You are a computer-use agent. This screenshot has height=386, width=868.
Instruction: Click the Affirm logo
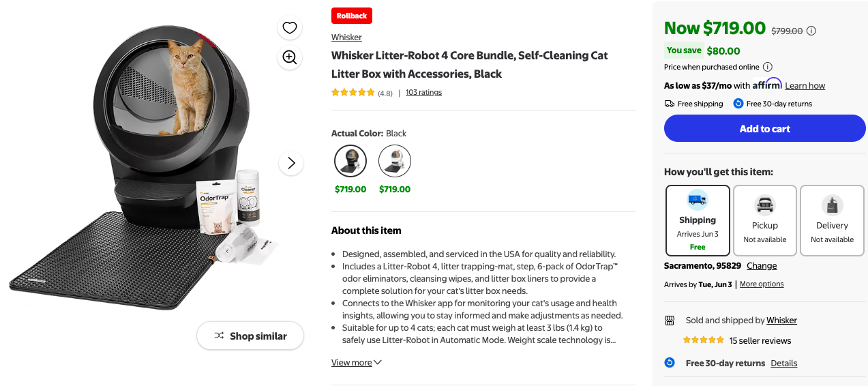pos(766,85)
